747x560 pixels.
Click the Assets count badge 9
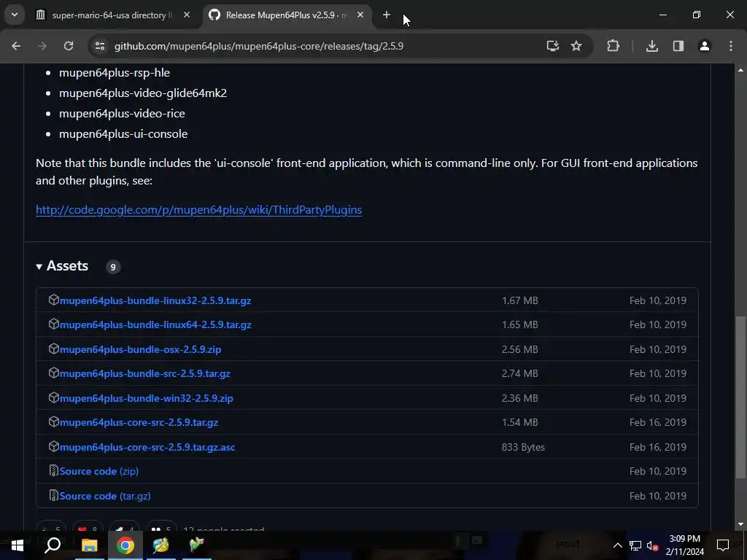113,267
